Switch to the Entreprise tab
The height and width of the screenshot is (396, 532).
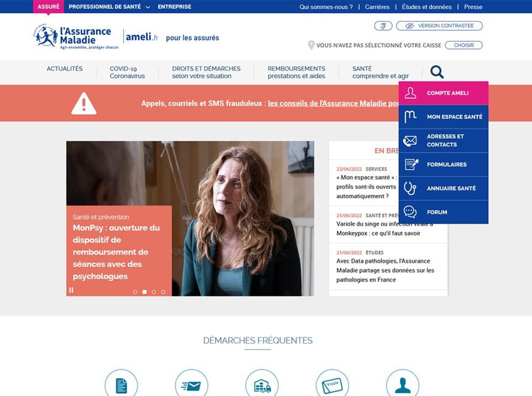[x=175, y=7]
